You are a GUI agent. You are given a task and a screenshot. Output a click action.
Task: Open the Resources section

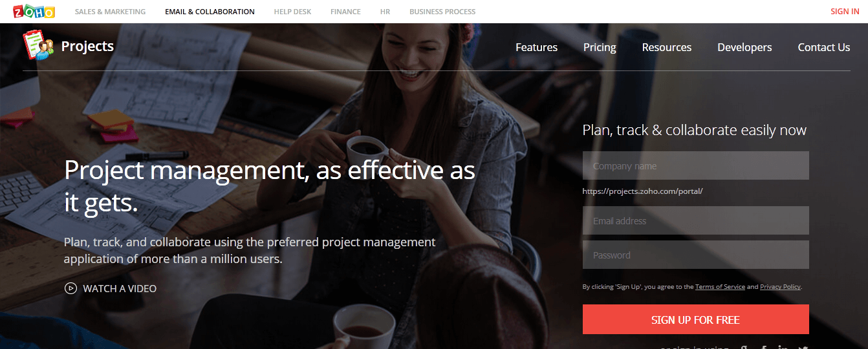tap(666, 47)
